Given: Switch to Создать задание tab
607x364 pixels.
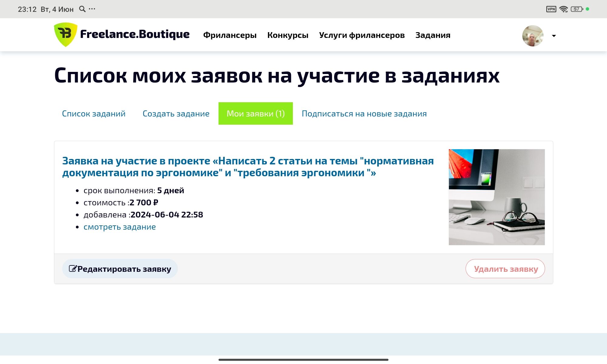Looking at the screenshot, I should [176, 113].
